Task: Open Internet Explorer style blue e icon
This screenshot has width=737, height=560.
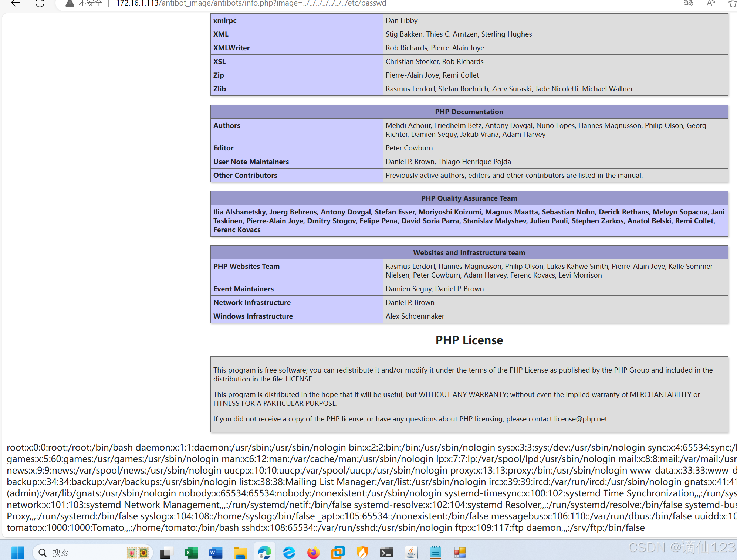Action: click(x=289, y=553)
